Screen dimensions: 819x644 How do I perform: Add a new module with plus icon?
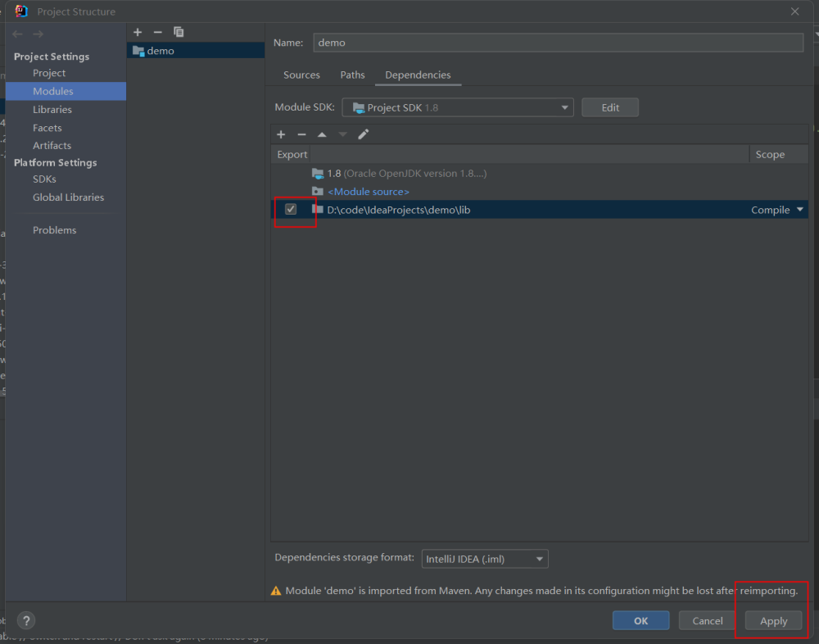tap(138, 33)
